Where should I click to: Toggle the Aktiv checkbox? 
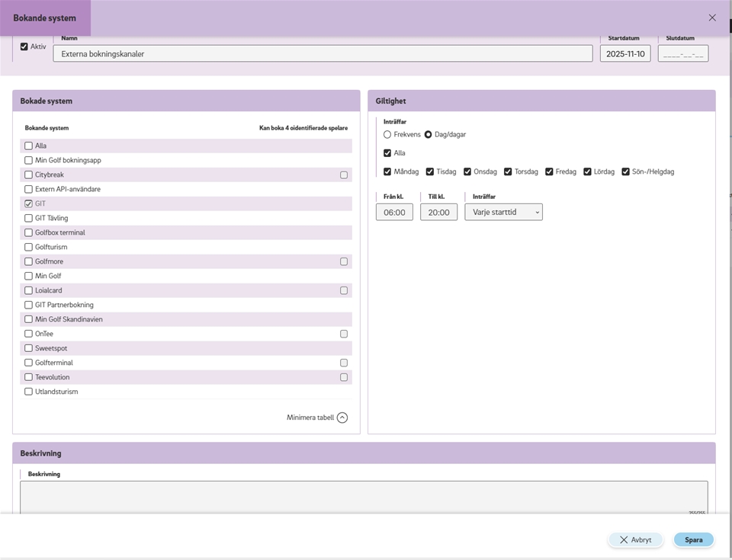click(24, 46)
